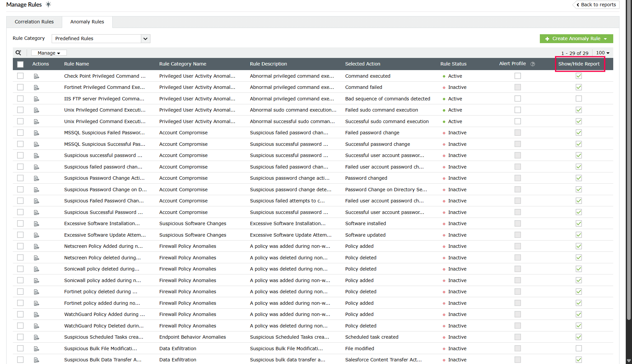
Task: Click the Create Anomaly Rule button
Action: (576, 39)
